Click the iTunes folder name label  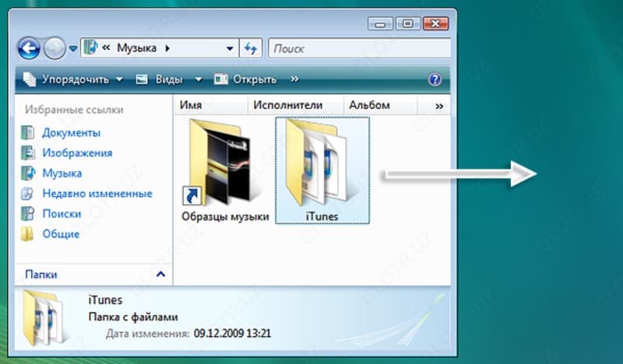322,217
